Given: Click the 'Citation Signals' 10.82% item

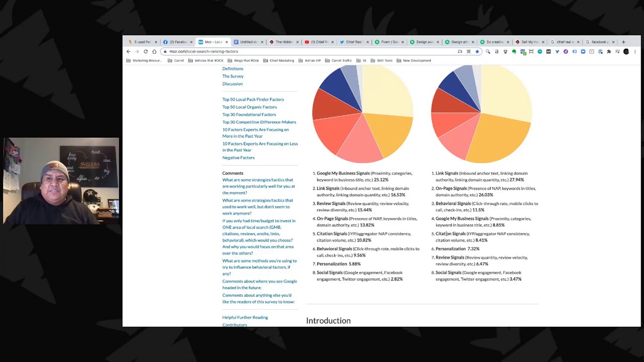Looking at the screenshot, I should (x=363, y=237).
